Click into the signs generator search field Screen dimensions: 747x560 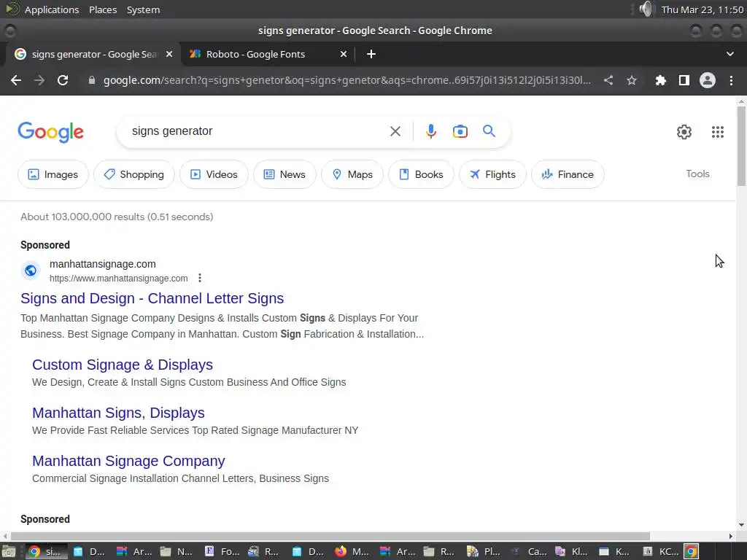pos(258,131)
